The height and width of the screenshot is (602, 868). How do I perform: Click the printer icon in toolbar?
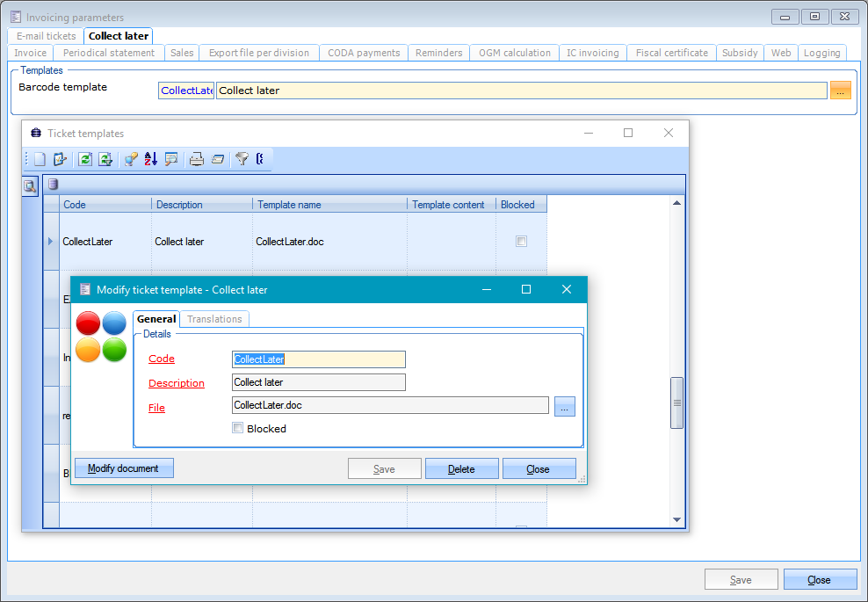click(x=197, y=159)
